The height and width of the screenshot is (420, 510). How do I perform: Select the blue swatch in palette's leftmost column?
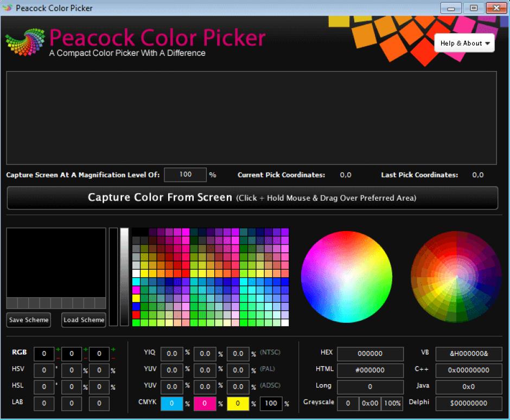tap(136, 306)
